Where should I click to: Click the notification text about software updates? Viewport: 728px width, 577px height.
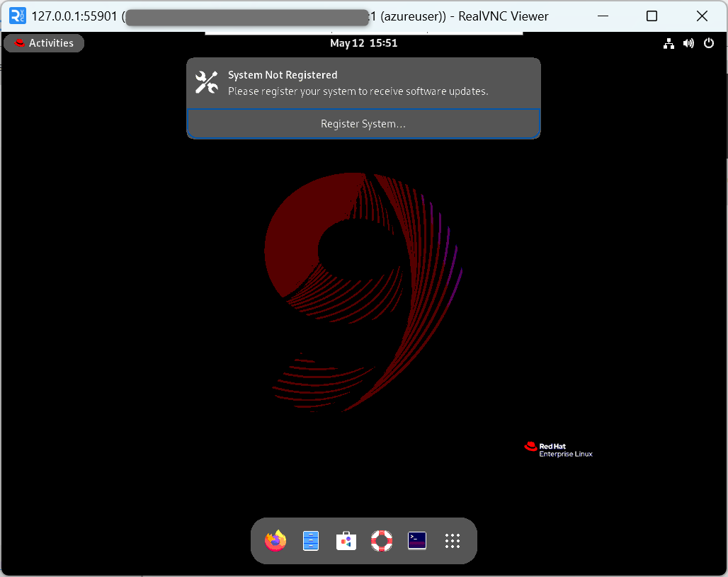(x=358, y=91)
